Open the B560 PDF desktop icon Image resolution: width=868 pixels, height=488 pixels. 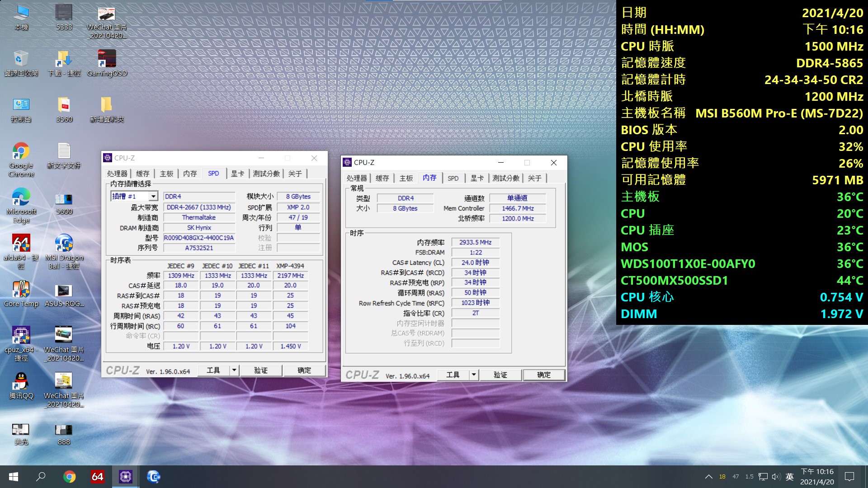(64, 110)
